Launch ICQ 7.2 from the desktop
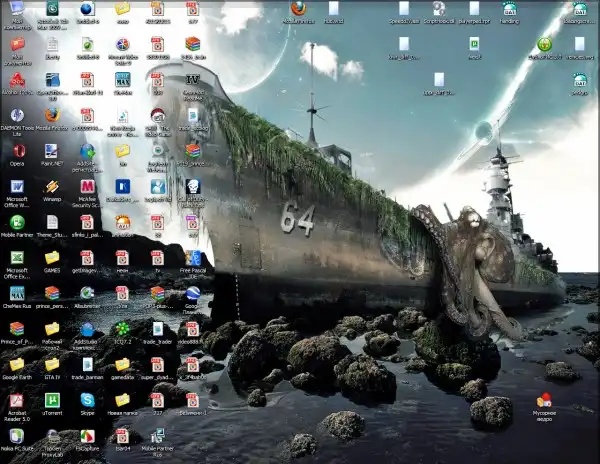Screen dimensions: 600x464 click(122, 329)
